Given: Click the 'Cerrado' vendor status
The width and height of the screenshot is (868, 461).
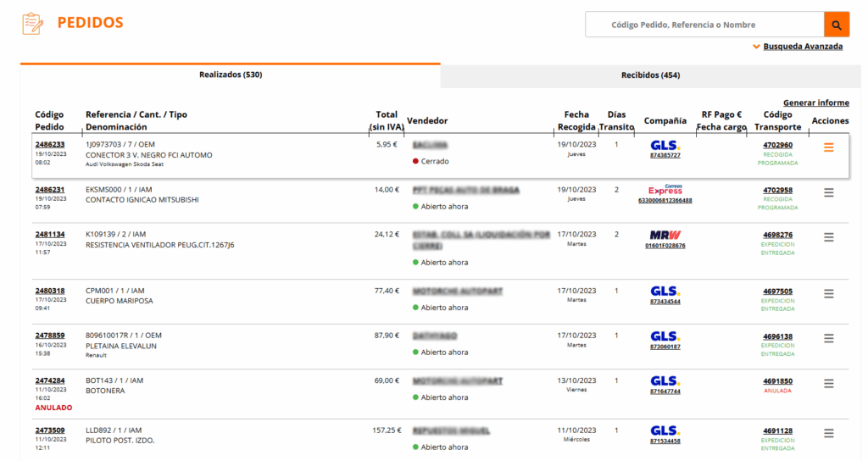Looking at the screenshot, I should (431, 162).
